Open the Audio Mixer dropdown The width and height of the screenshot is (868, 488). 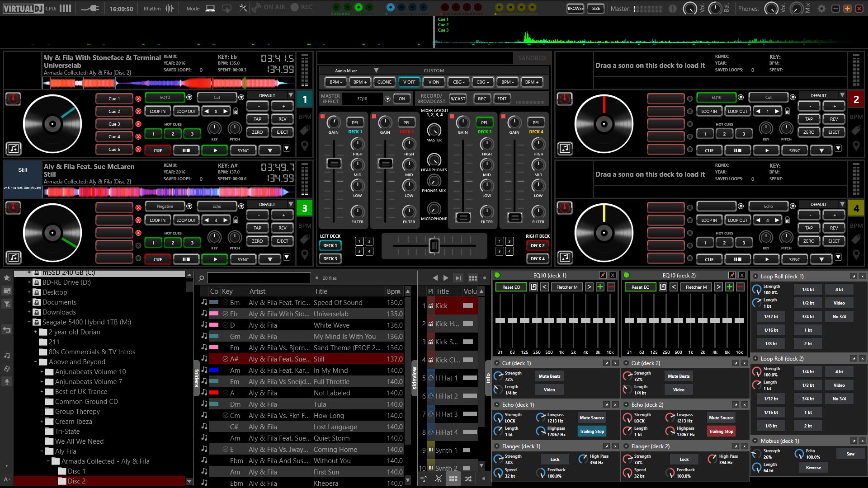376,70
